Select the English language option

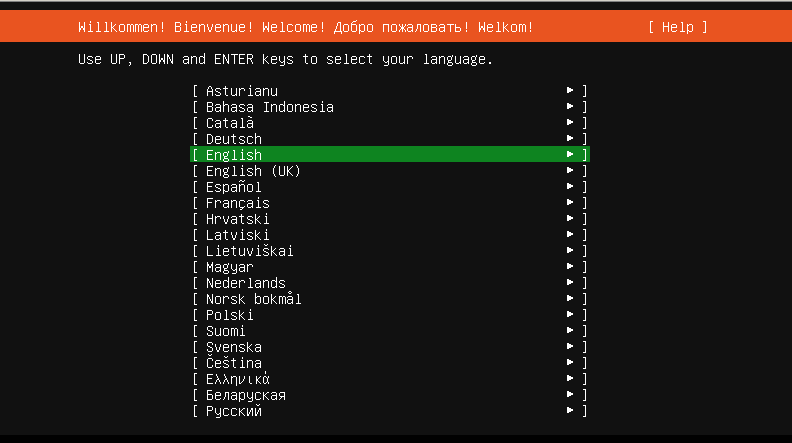234,155
